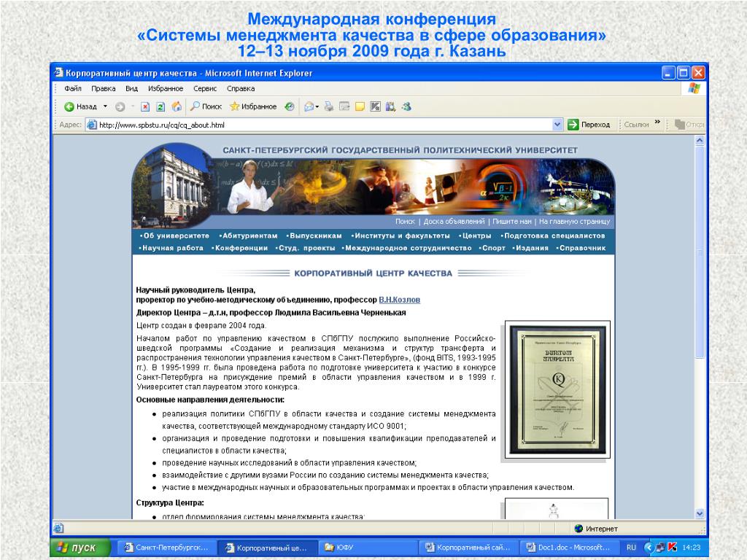Click the blue book Research icon
This screenshot has width=747, height=560.
point(391,106)
